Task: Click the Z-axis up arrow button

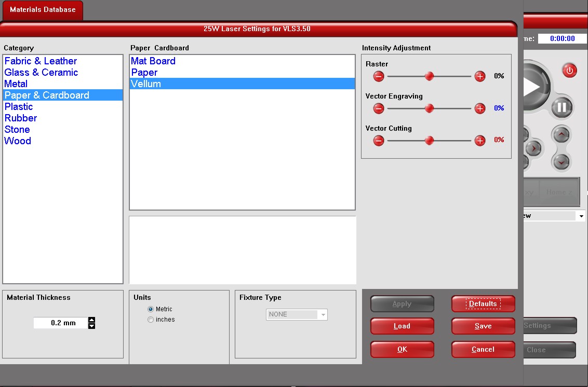Action: [x=561, y=135]
